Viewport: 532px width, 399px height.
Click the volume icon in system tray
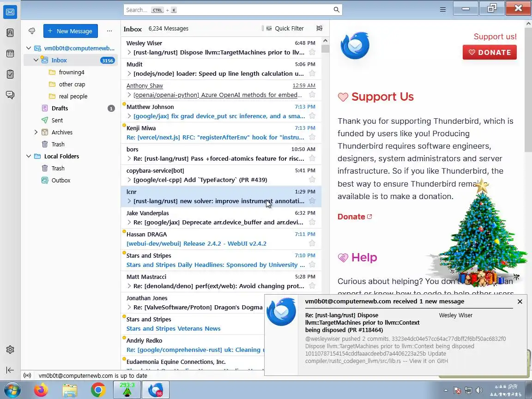tap(479, 390)
